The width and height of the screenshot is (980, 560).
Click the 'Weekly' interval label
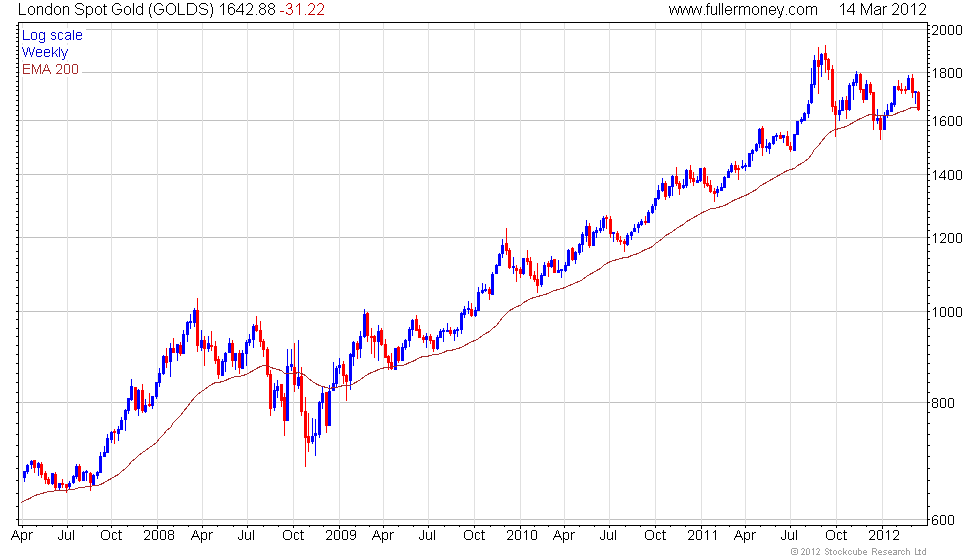click(44, 52)
